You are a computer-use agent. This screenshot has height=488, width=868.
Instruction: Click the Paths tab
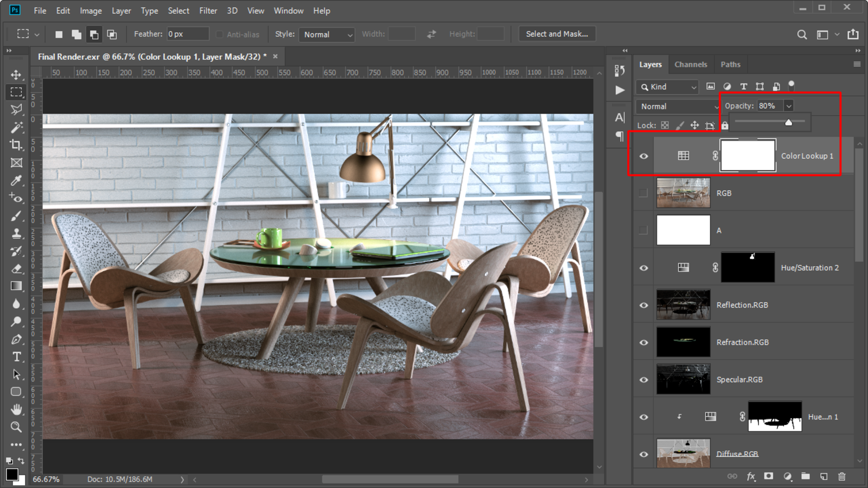[730, 64]
